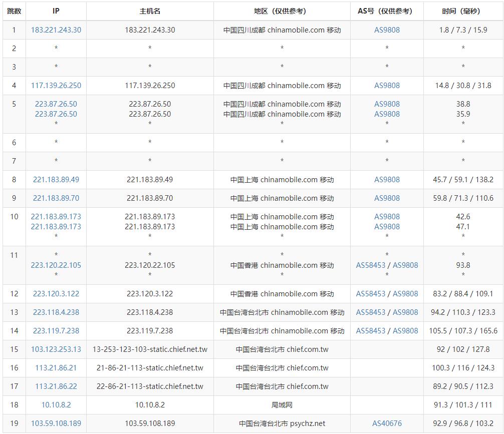Select hostname cell 103.59.108.189

click(150, 423)
